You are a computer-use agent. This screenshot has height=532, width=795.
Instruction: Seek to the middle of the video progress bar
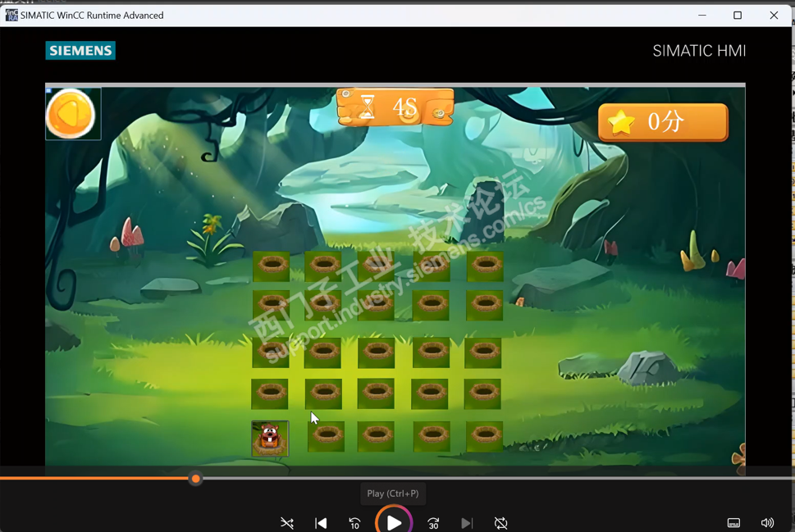coord(397,478)
